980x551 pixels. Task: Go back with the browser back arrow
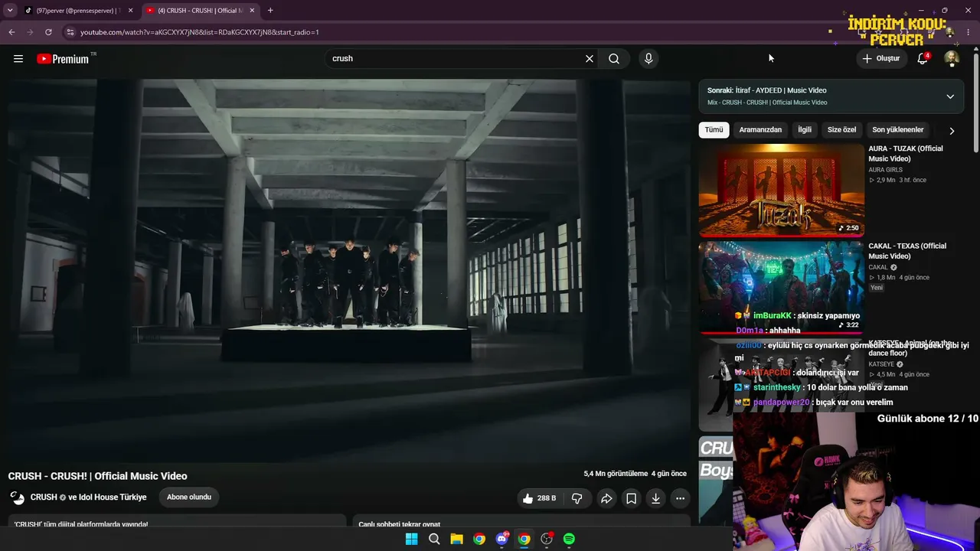pyautogui.click(x=11, y=32)
